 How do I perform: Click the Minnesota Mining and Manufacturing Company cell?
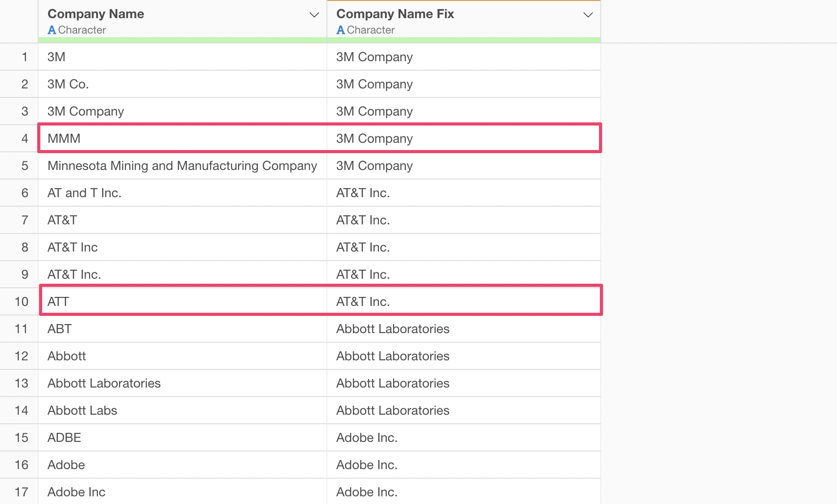[182, 165]
